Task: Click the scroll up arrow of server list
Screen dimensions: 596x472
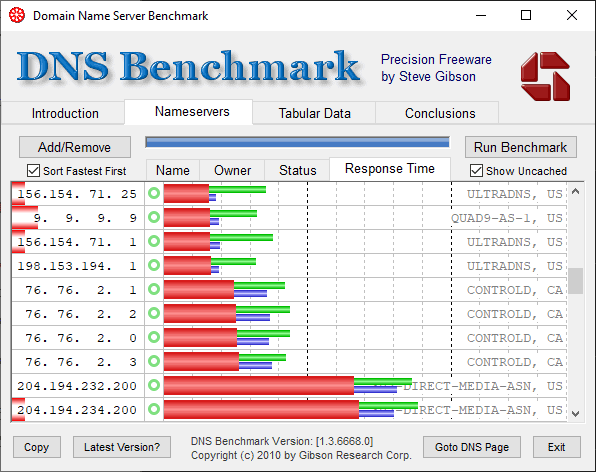Action: 575,192
